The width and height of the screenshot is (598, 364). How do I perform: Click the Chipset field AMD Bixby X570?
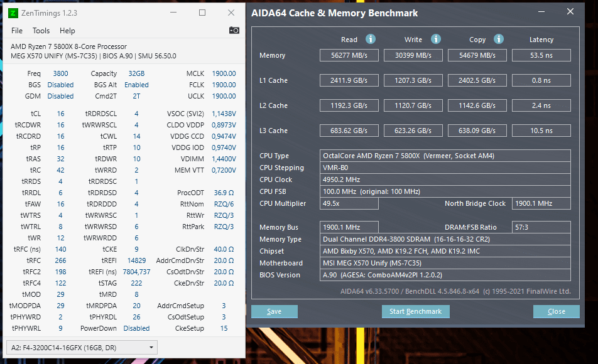[x=445, y=251]
